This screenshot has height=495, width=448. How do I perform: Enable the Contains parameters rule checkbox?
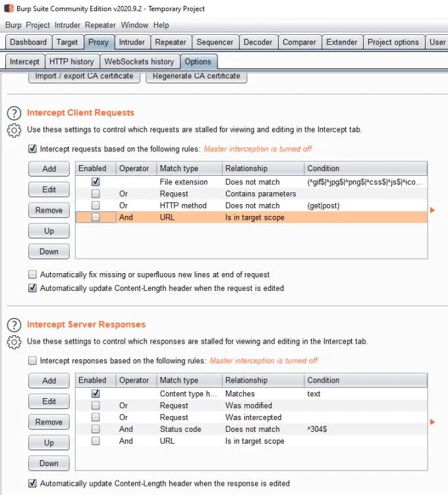(x=96, y=194)
